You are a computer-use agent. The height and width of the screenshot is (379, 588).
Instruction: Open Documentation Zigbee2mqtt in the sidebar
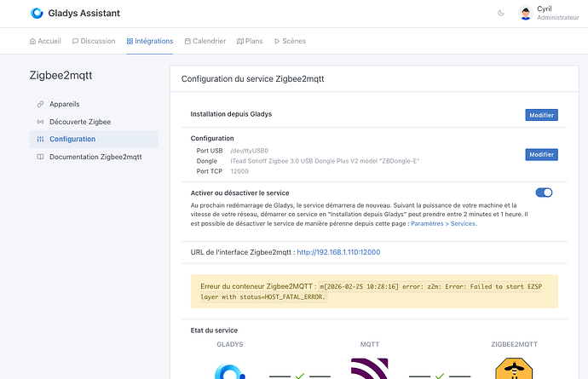(94, 157)
